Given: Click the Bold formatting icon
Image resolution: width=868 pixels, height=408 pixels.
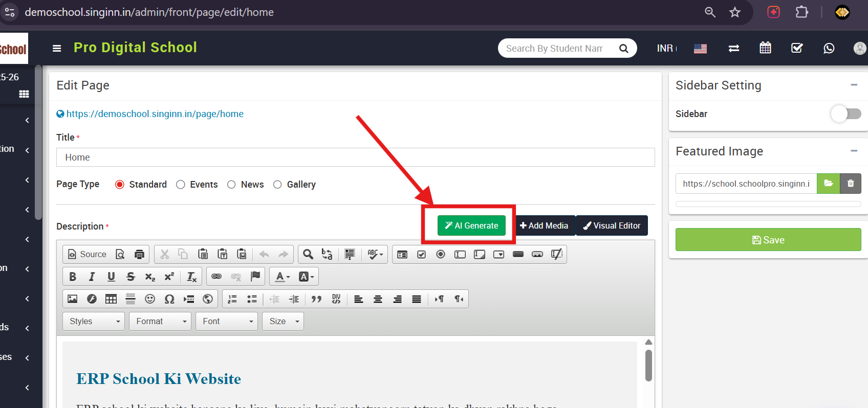Looking at the screenshot, I should coord(73,277).
